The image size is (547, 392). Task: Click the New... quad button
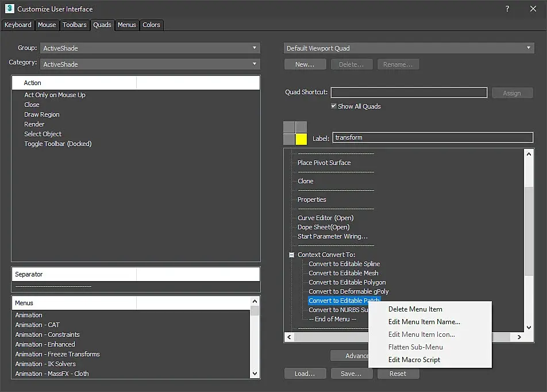pos(305,64)
